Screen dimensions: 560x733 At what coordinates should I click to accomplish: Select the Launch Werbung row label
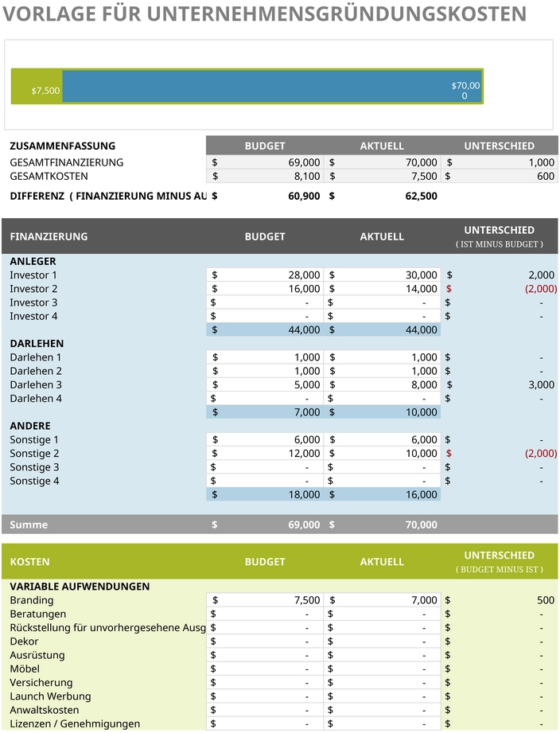coord(50,696)
